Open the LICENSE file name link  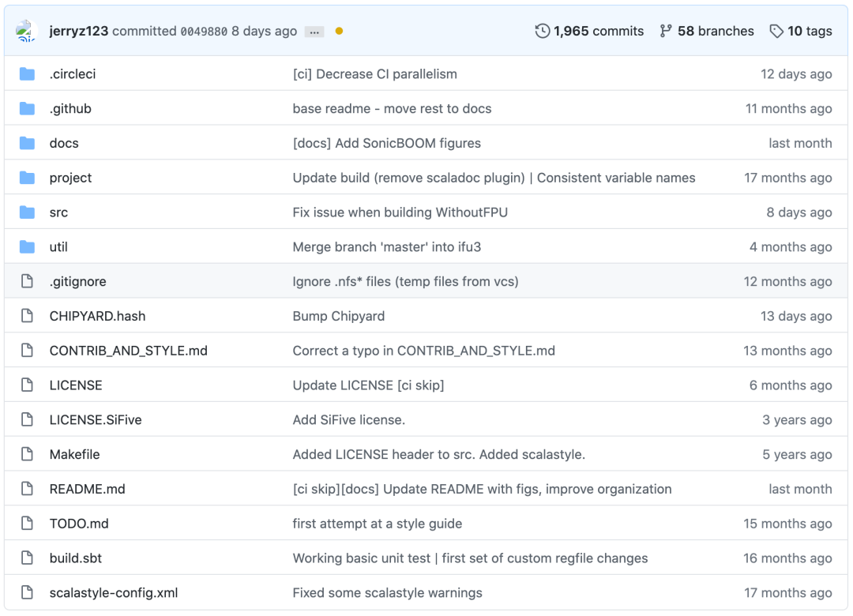(76, 385)
